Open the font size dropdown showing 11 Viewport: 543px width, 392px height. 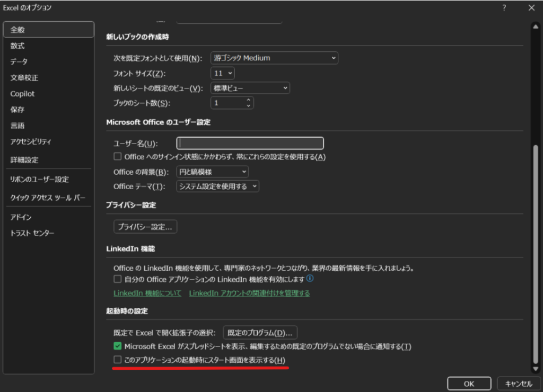[223, 73]
